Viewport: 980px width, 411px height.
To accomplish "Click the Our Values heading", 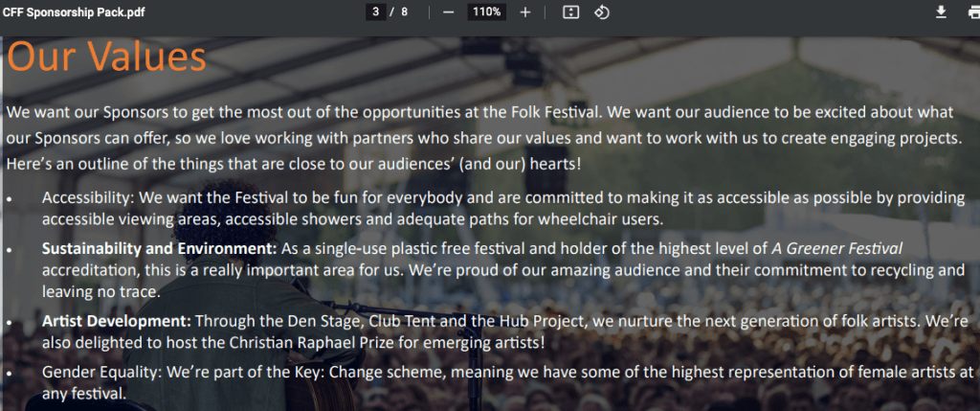I will coord(107,57).
